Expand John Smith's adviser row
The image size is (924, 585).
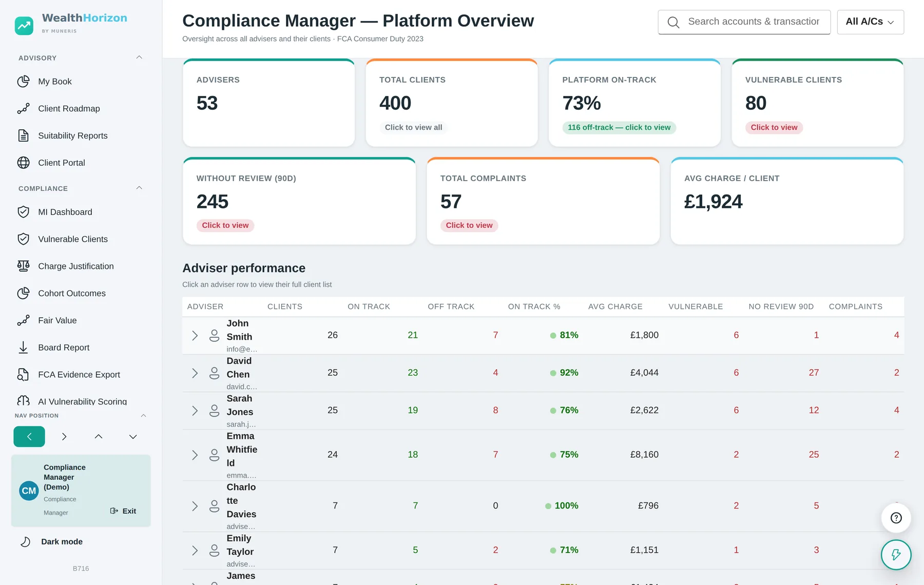195,336
